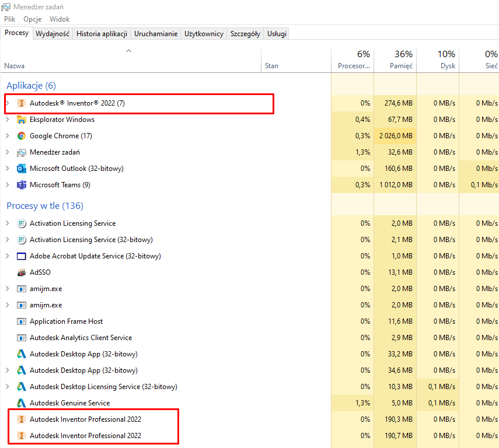Click the Microsoft Teams icon
The width and height of the screenshot is (499, 448).
pos(22,185)
